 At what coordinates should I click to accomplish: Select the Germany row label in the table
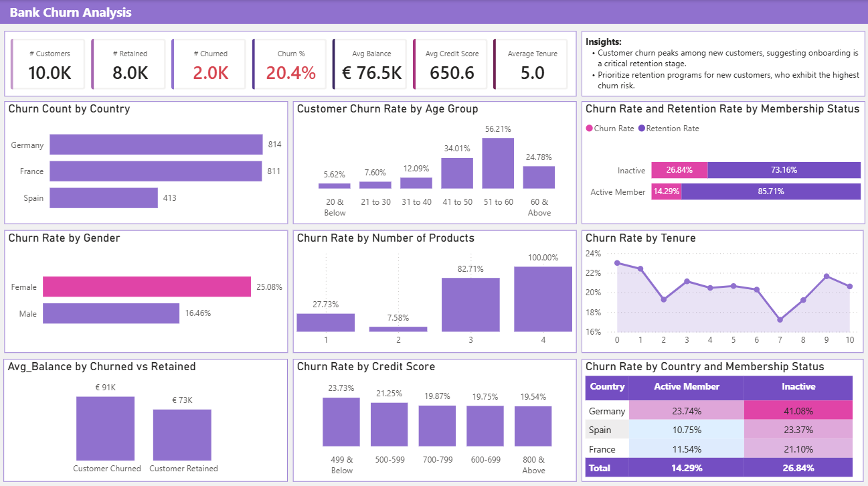click(x=607, y=411)
